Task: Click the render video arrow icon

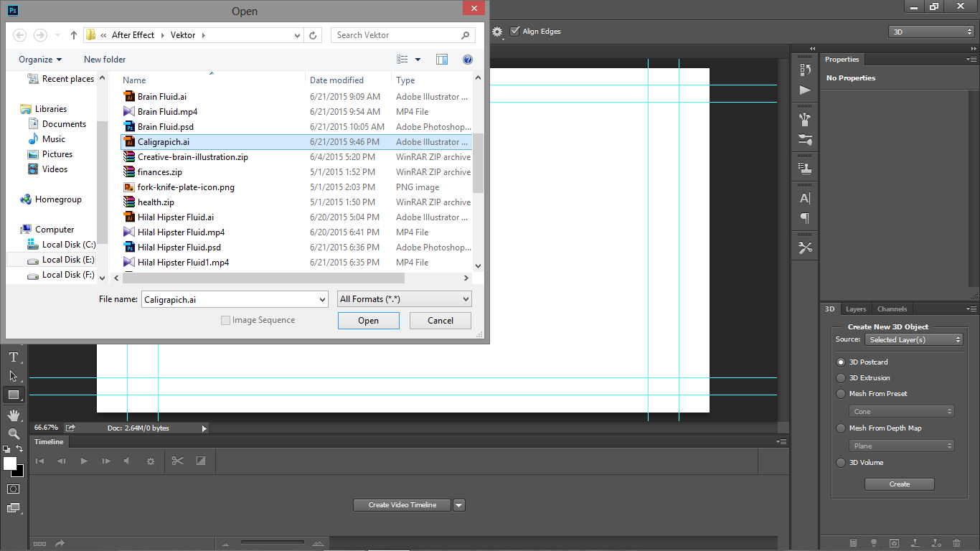Action: [60, 543]
